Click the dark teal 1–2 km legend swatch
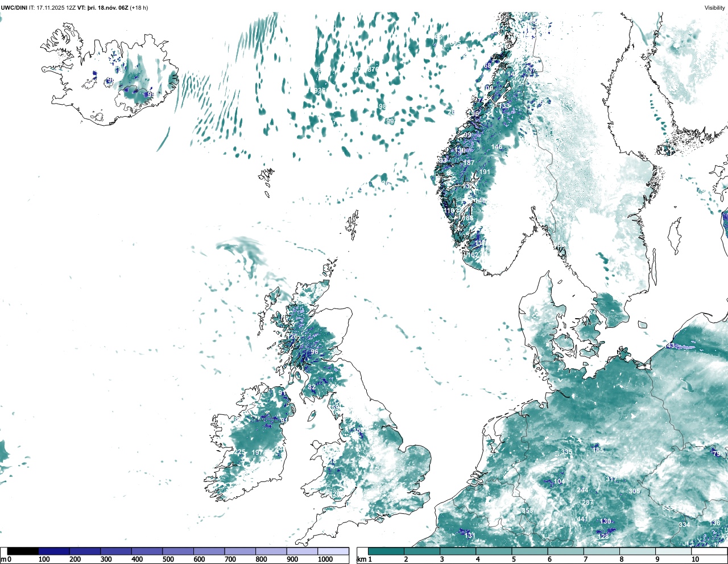The image size is (728, 564). pyautogui.click(x=386, y=551)
